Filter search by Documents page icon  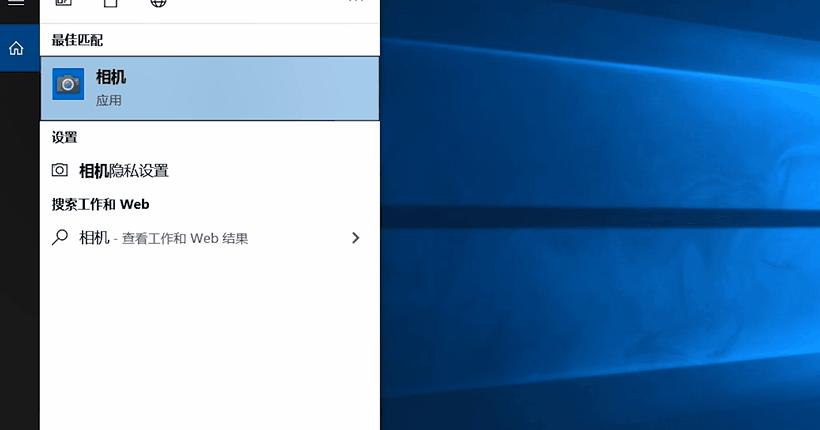point(110,3)
